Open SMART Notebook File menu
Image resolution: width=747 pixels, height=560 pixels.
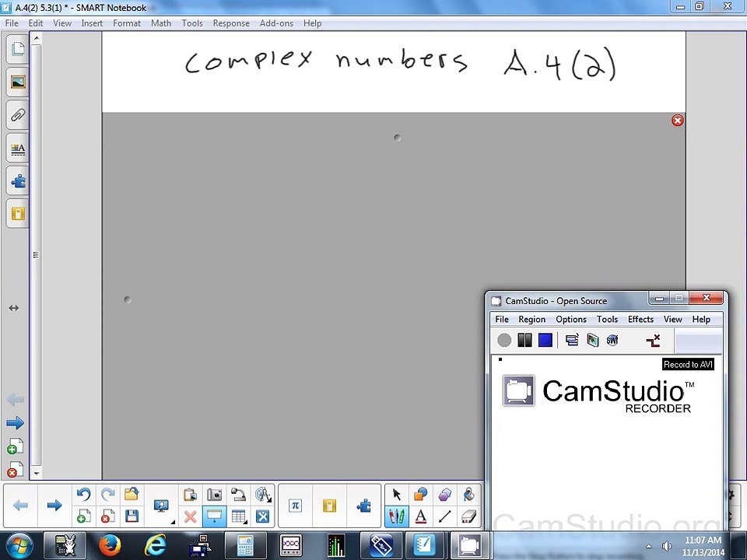12,23
